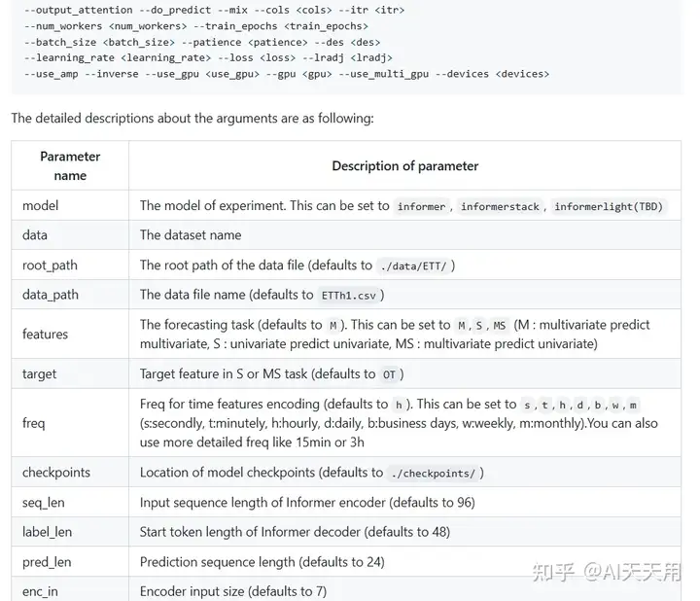Select the 'data' parameter name cell

(70, 235)
